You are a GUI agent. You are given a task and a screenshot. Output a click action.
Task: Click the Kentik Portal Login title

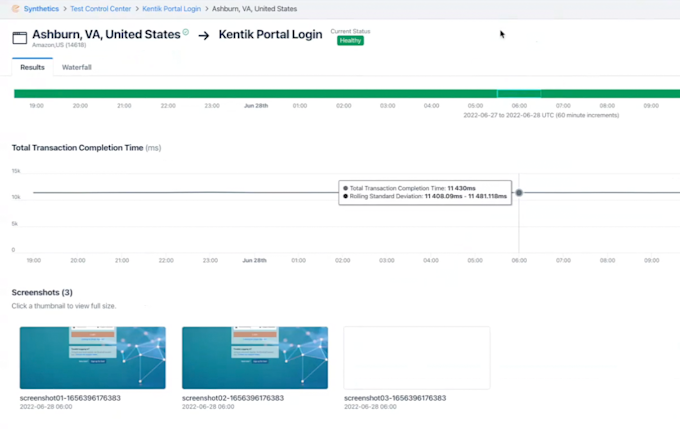270,35
